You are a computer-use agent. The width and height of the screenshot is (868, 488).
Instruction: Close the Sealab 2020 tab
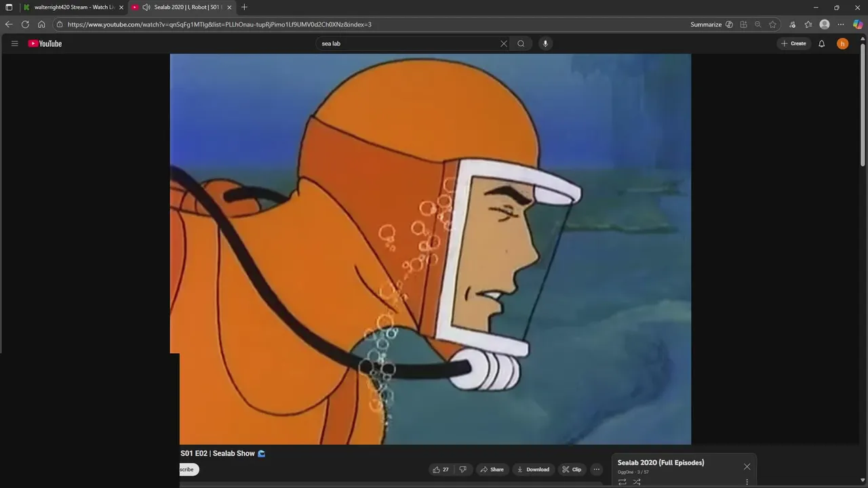[x=229, y=7]
